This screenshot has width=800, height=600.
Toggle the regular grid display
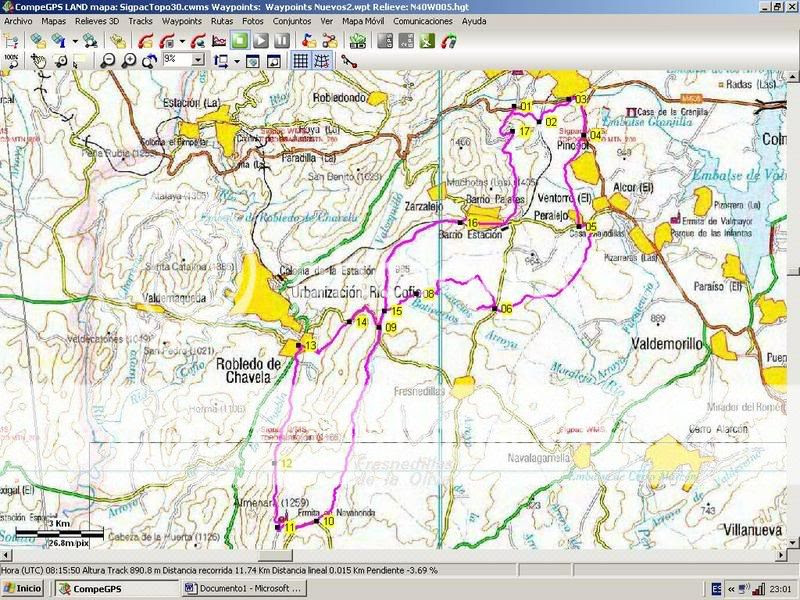point(301,61)
